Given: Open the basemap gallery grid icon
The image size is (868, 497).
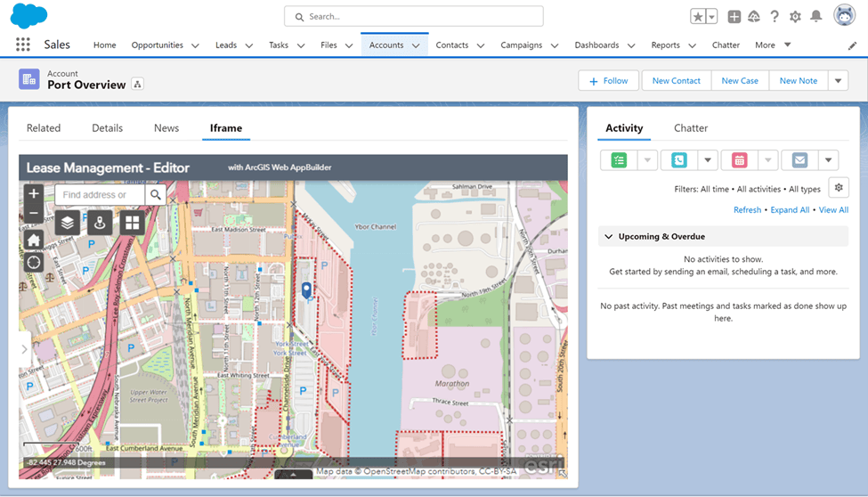Looking at the screenshot, I should (x=133, y=223).
